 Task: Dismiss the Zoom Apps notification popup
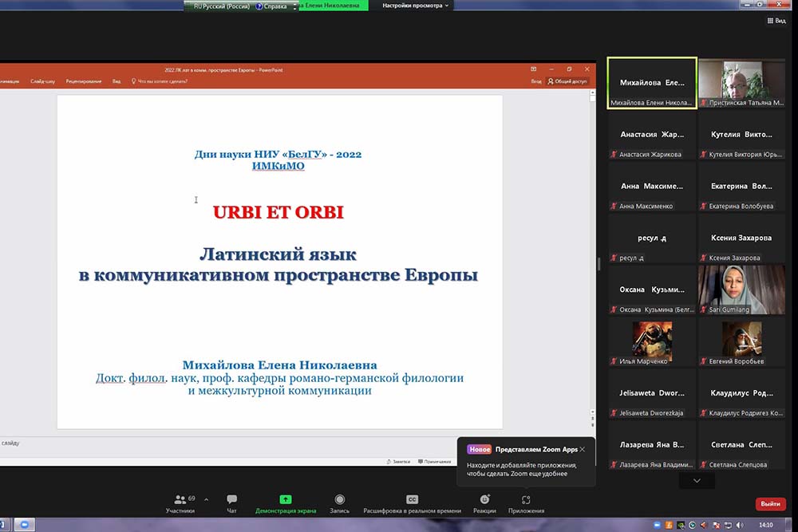pyautogui.click(x=583, y=449)
